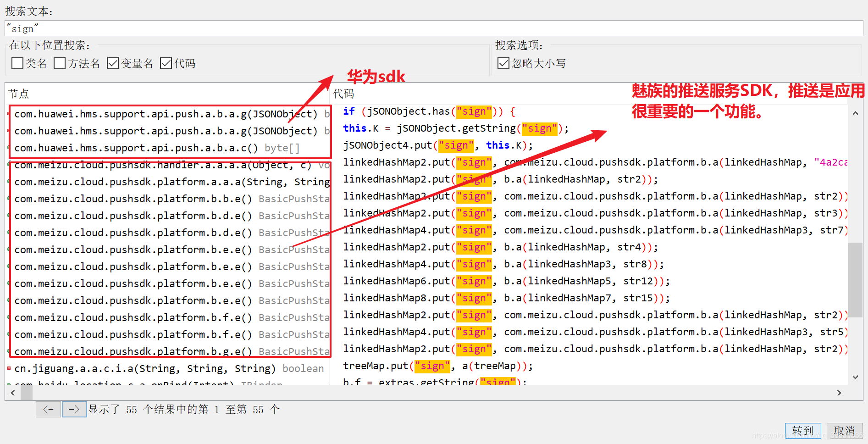Select code line 'if (jSONObject.has("sign"))'
This screenshot has height=444, width=868.
pos(429,111)
